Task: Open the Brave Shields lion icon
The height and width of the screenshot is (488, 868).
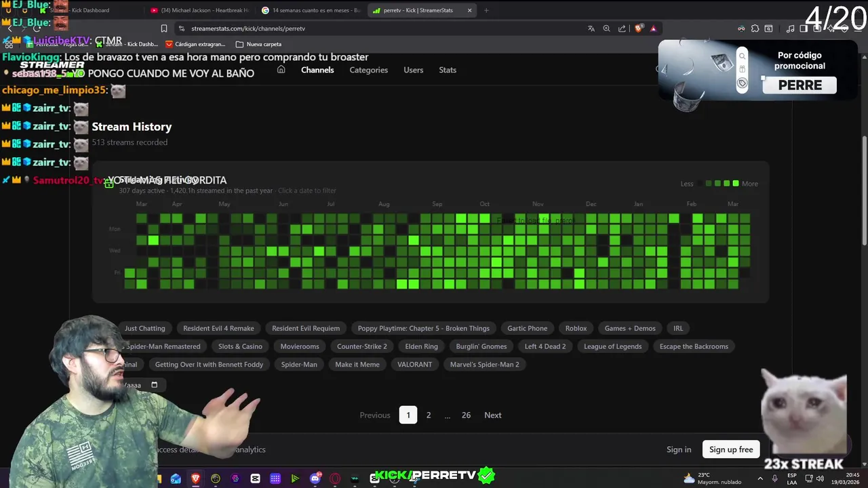Action: [x=638, y=28]
